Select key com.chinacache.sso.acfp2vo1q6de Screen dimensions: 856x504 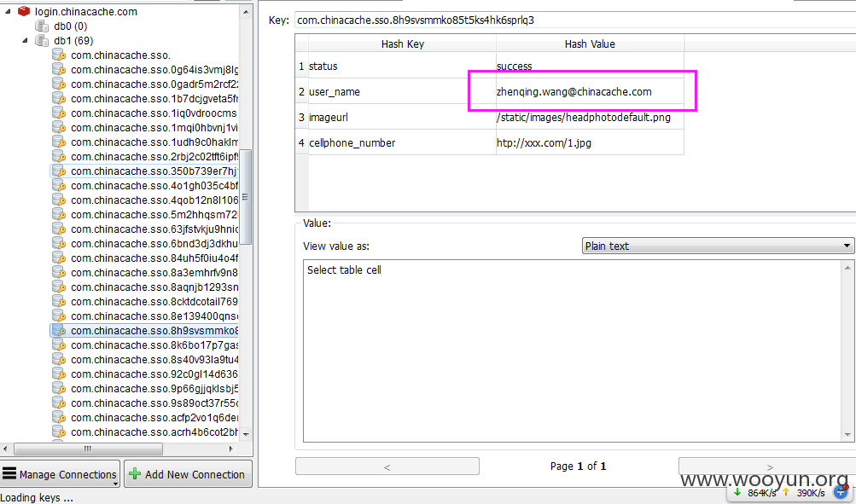[x=154, y=417]
